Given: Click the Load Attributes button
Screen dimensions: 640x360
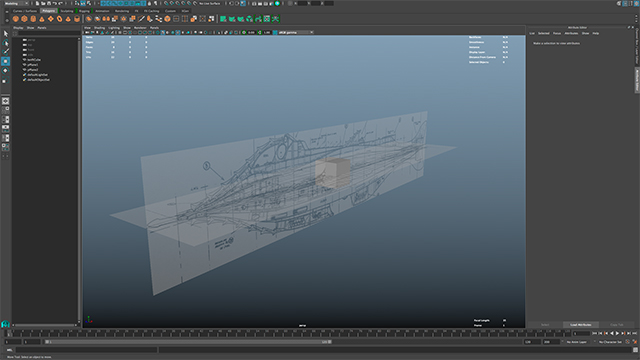Looking at the screenshot, I should [580, 325].
